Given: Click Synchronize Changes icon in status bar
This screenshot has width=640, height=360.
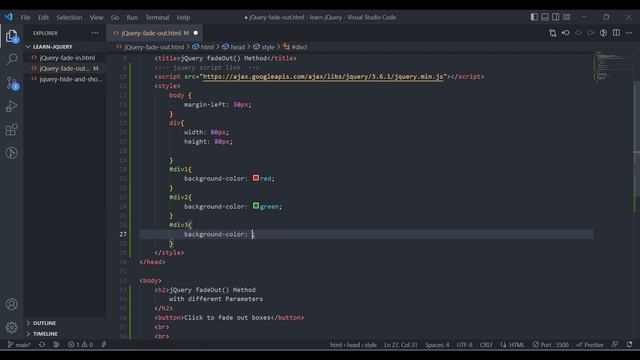Looking at the screenshot, I should pyautogui.click(x=42, y=345).
